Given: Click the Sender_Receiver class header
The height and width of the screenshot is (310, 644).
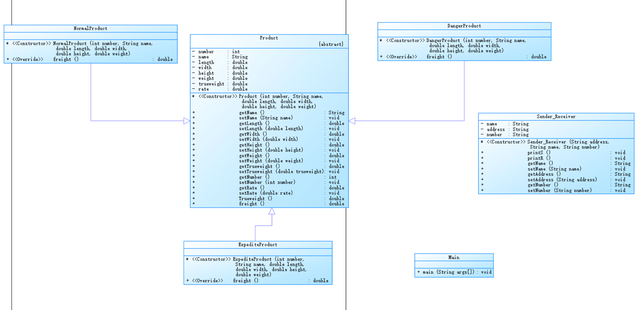Looking at the screenshot, I should click(556, 117).
